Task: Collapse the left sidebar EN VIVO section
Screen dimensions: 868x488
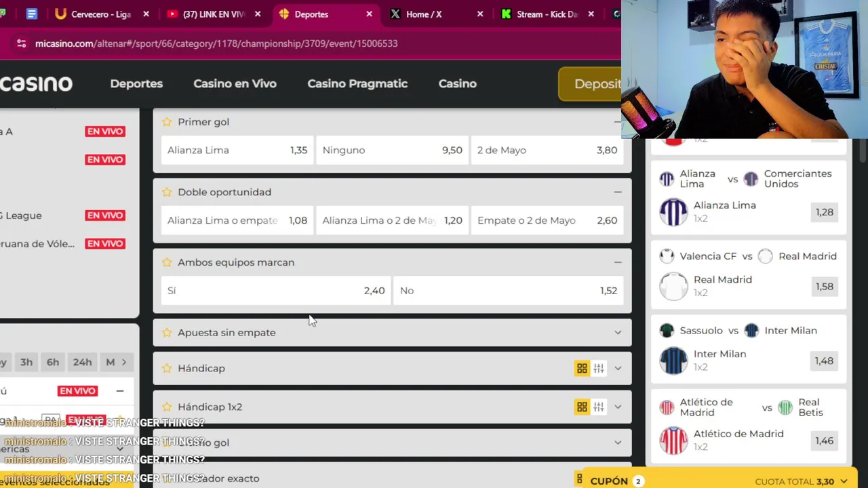Action: tap(120, 391)
